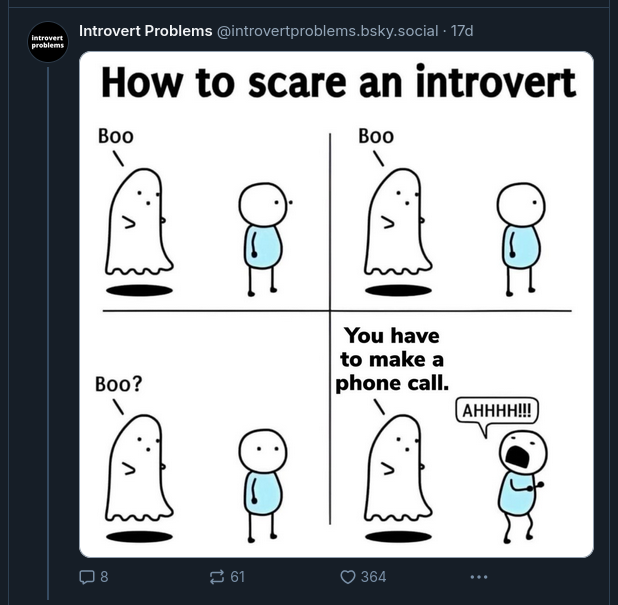This screenshot has height=605, width=618.
Task: Repost using the arrows icon
Action: click(x=216, y=577)
